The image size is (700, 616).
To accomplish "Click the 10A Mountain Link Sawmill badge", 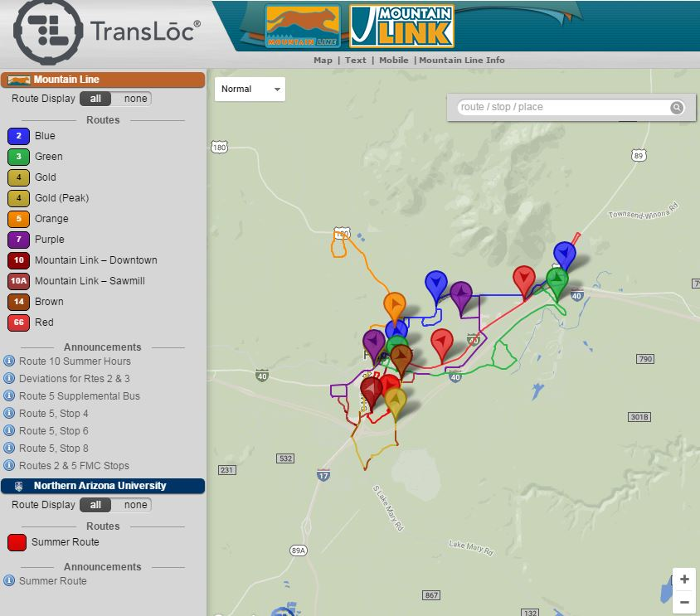I will pos(18,281).
